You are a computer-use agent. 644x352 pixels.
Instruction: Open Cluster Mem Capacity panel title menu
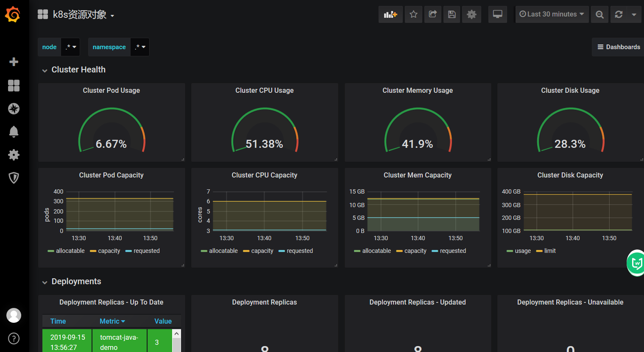(418, 175)
